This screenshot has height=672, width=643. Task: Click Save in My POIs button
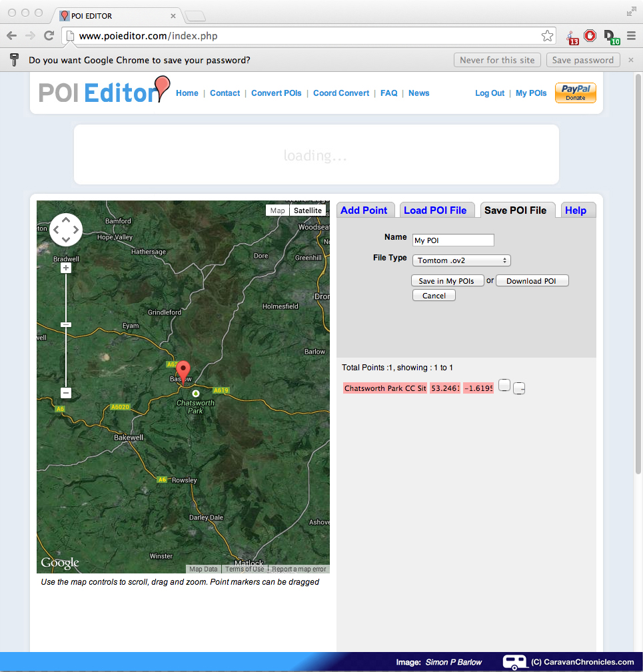[446, 281]
